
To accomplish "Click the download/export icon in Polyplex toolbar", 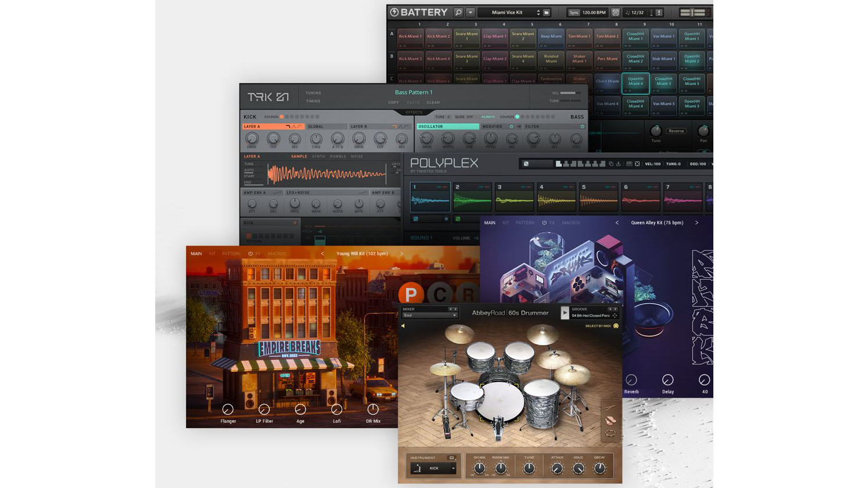I will tap(619, 164).
